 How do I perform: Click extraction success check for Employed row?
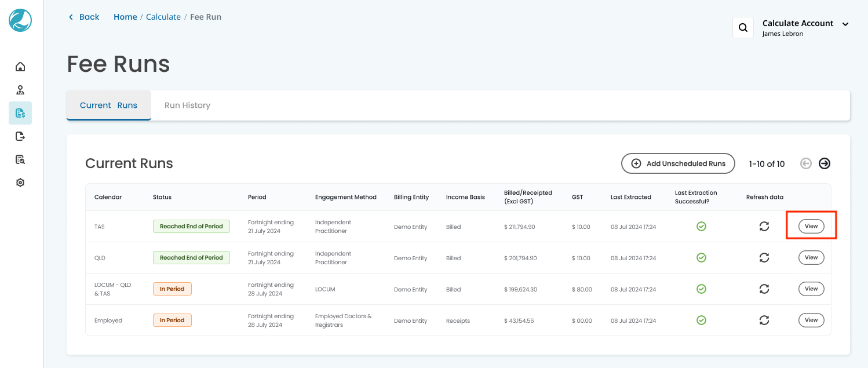(701, 320)
